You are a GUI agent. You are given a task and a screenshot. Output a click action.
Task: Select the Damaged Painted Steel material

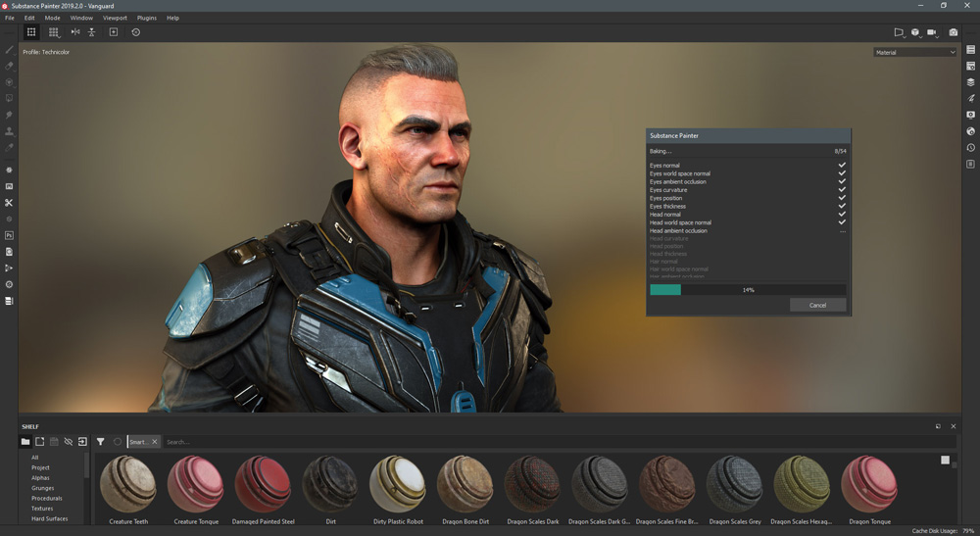263,484
